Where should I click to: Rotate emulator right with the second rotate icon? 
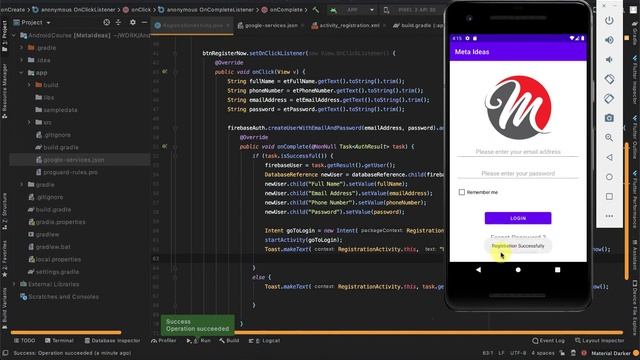[x=609, y=98]
